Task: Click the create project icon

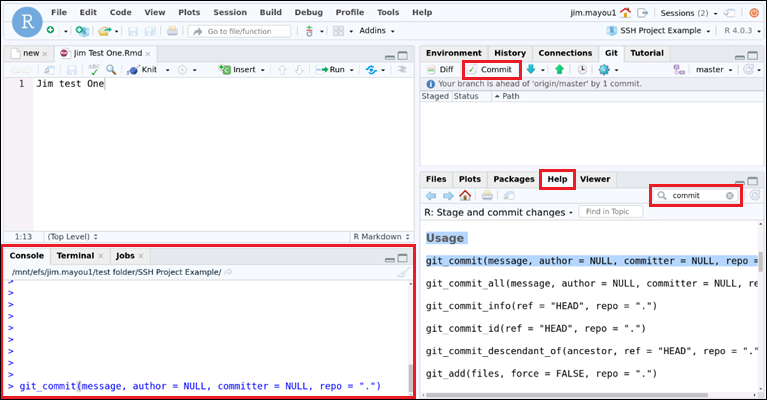Action: coord(82,31)
